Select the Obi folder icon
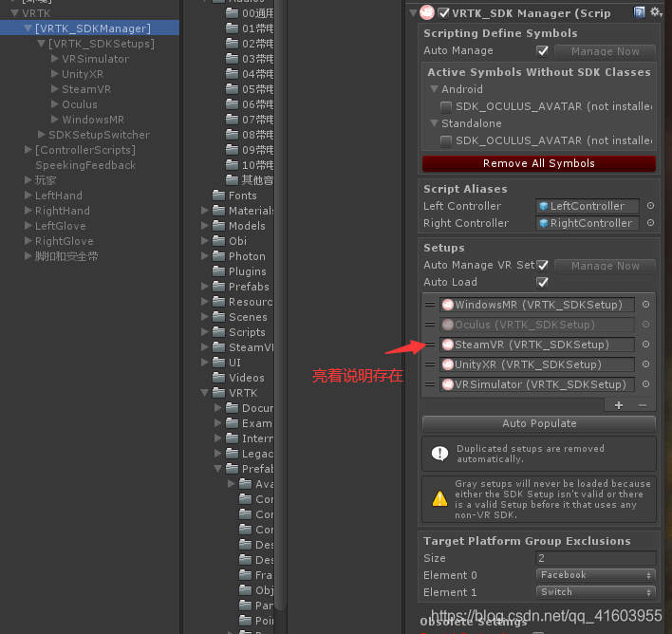This screenshot has height=634, width=672. (218, 241)
